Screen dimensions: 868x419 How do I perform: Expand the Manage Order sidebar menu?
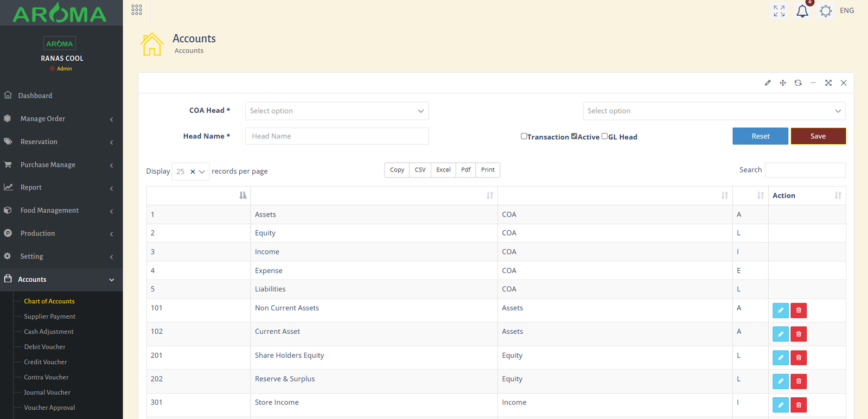point(61,119)
